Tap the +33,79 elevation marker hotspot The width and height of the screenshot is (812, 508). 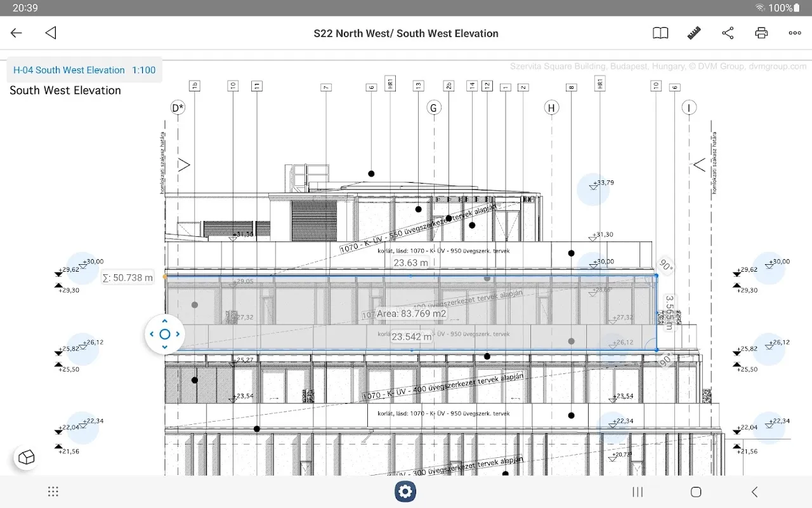593,189
